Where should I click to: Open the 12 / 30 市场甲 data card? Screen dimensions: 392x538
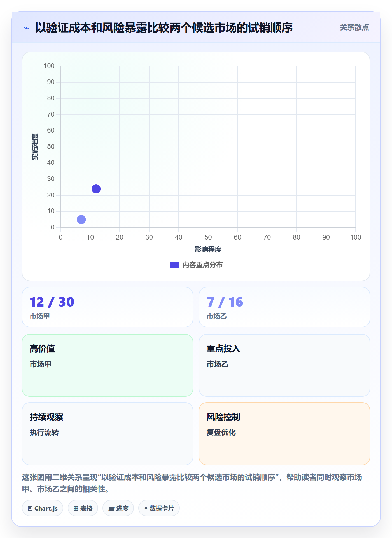pos(108,307)
